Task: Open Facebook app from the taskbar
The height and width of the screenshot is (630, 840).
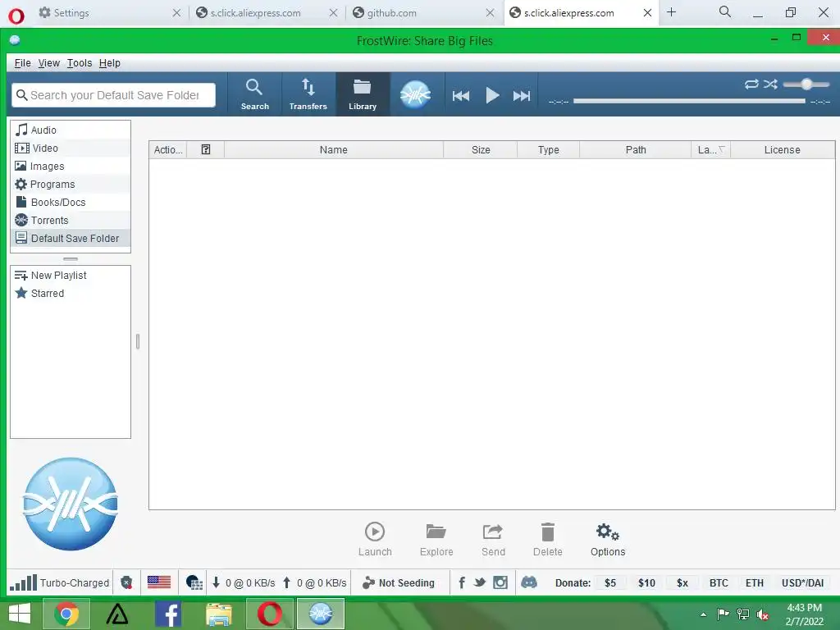Action: tap(168, 614)
